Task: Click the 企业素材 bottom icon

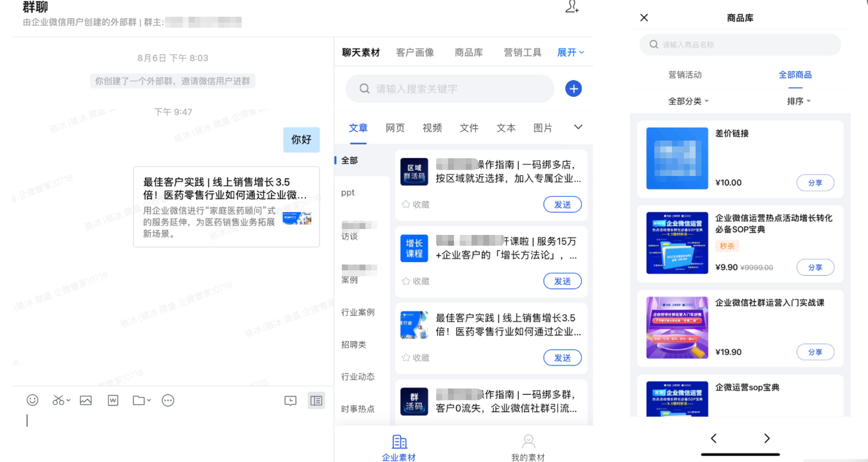Action: pos(399,448)
